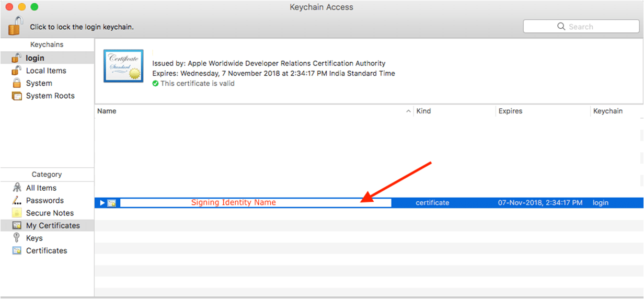Expand the Signing Identity certificate disclosure triangle
Viewport: 644px width, 299px height.
pos(102,203)
